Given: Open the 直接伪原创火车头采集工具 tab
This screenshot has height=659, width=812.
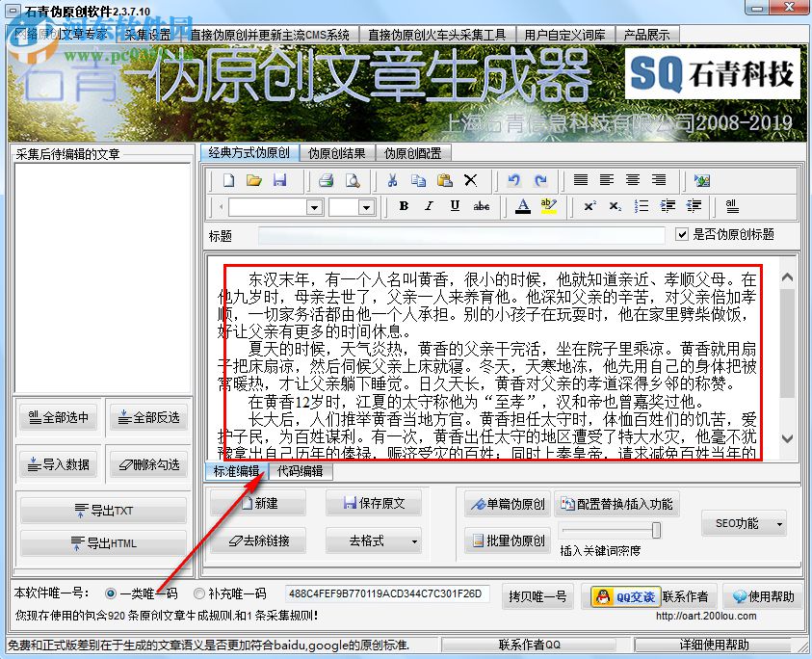Looking at the screenshot, I should 437,35.
